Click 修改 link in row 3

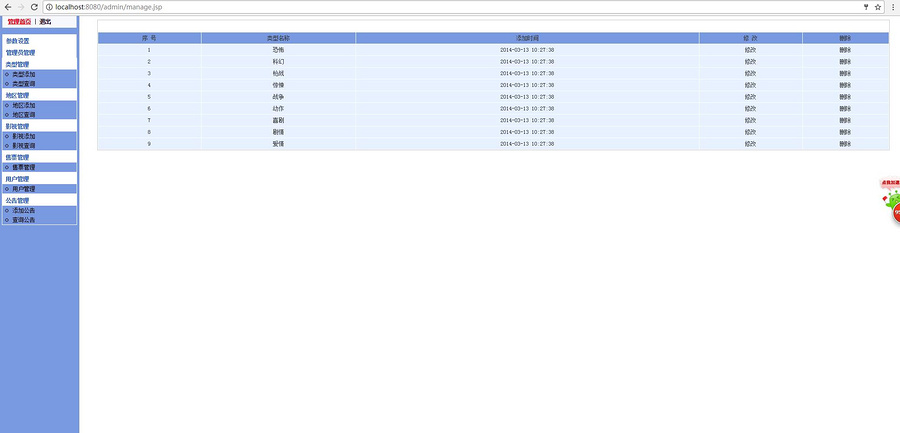[x=750, y=74]
